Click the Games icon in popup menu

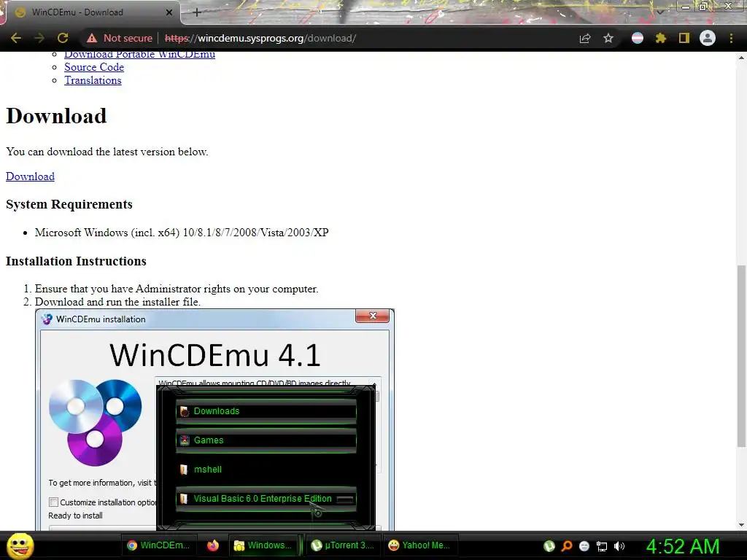point(185,440)
